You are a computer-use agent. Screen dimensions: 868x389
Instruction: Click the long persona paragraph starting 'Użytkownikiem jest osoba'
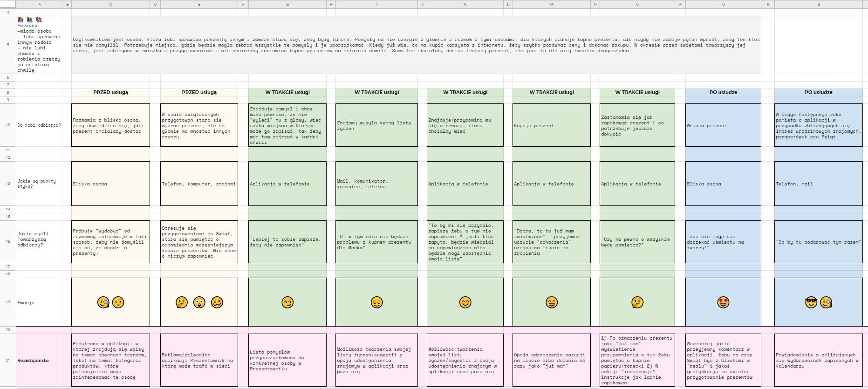pyautogui.click(x=416, y=45)
